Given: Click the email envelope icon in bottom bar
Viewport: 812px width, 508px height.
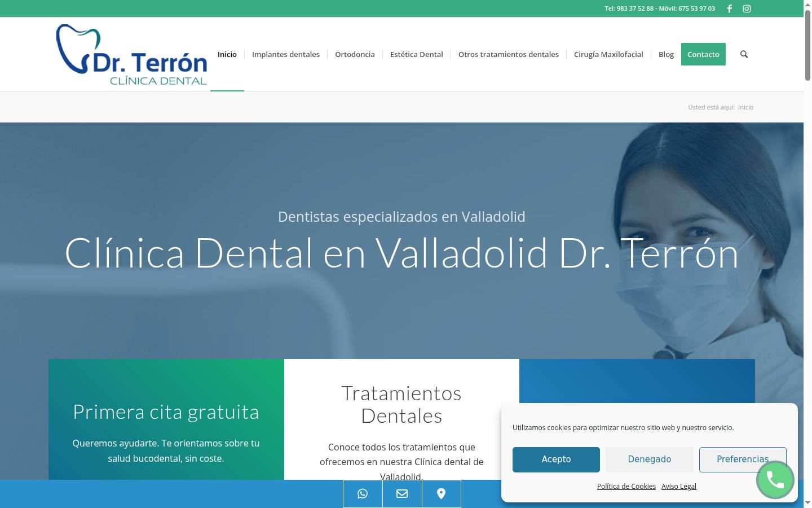Looking at the screenshot, I should point(402,494).
